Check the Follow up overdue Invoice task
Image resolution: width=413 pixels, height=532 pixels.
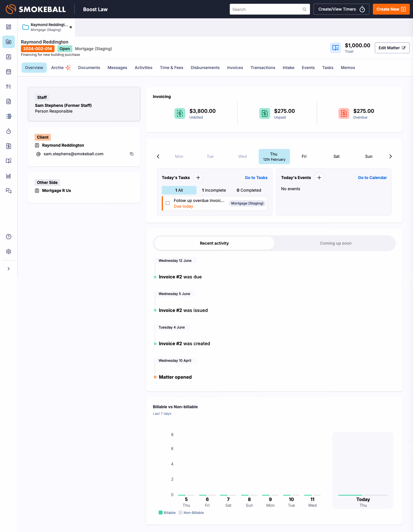[x=168, y=203]
